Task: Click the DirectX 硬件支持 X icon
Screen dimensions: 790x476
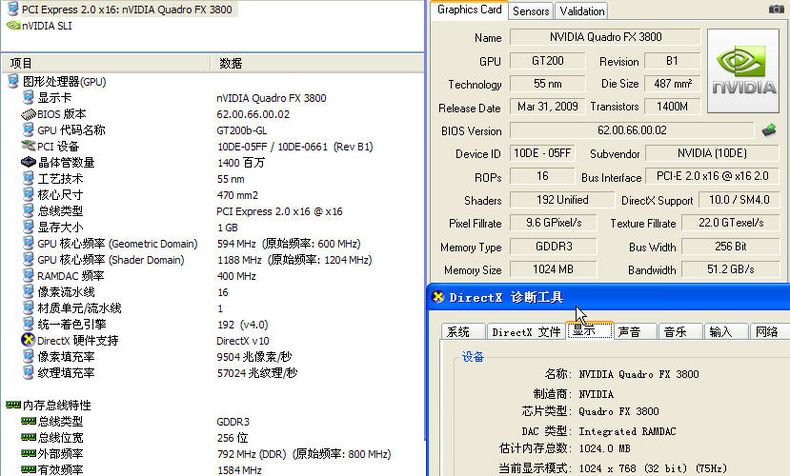Action: (x=28, y=339)
